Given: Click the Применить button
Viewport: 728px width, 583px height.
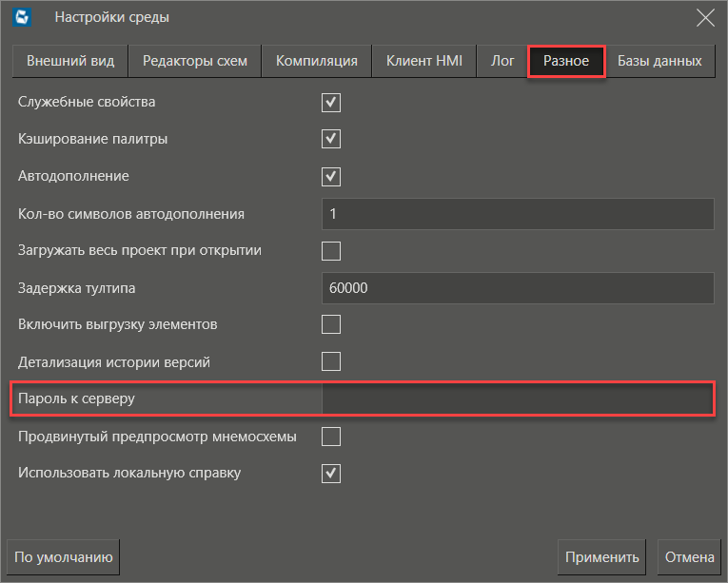Looking at the screenshot, I should [601, 557].
